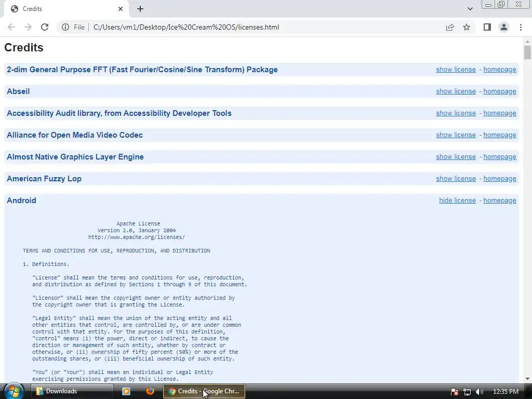Close the Credits tab
This screenshot has width=532, height=399.
point(121,9)
